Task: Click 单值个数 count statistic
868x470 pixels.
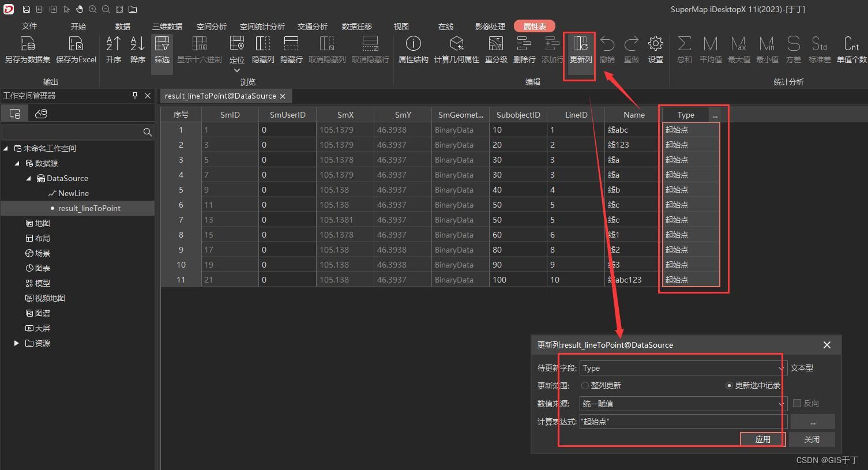Action: pyautogui.click(x=851, y=50)
